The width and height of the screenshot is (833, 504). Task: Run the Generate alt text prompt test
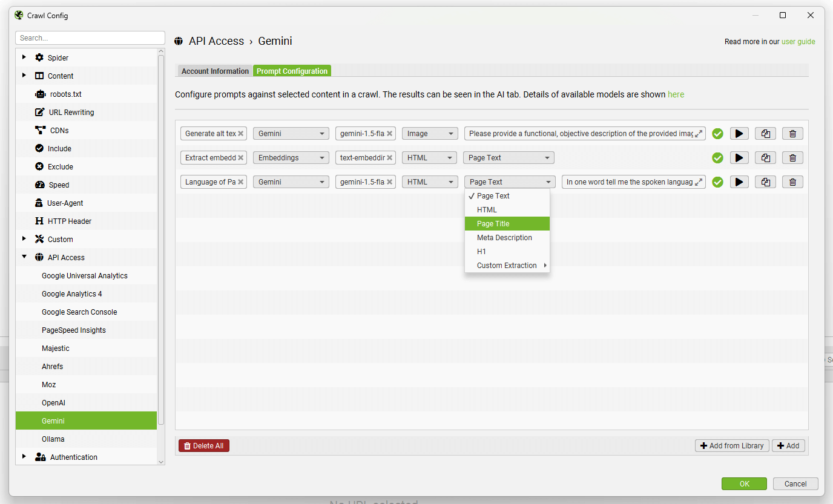pos(739,134)
